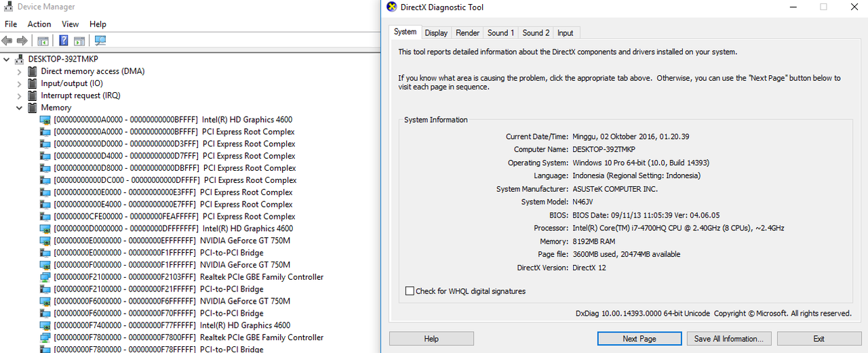Expand the Direct memory access (DMA) node
The height and width of the screenshot is (353, 868).
pyautogui.click(x=20, y=71)
